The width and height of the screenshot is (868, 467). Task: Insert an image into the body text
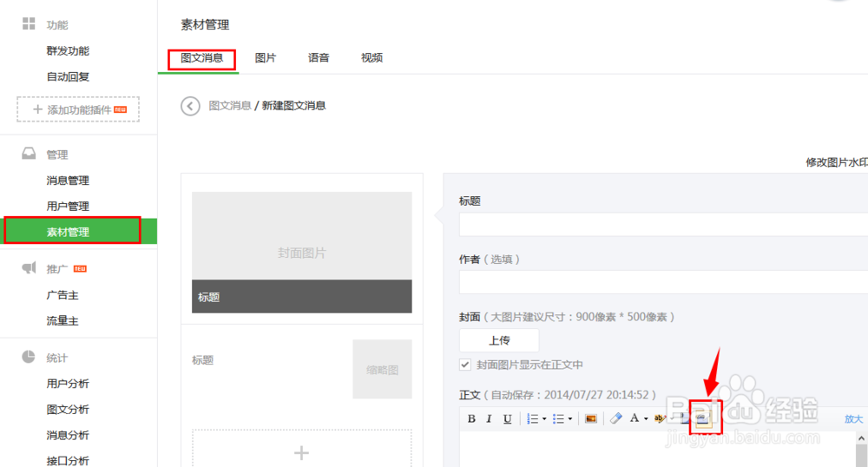pyautogui.click(x=590, y=419)
